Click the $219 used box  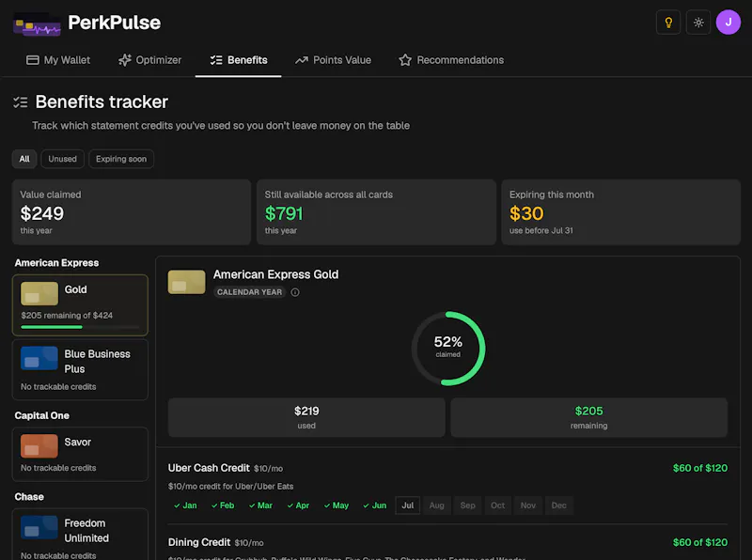pyautogui.click(x=306, y=417)
